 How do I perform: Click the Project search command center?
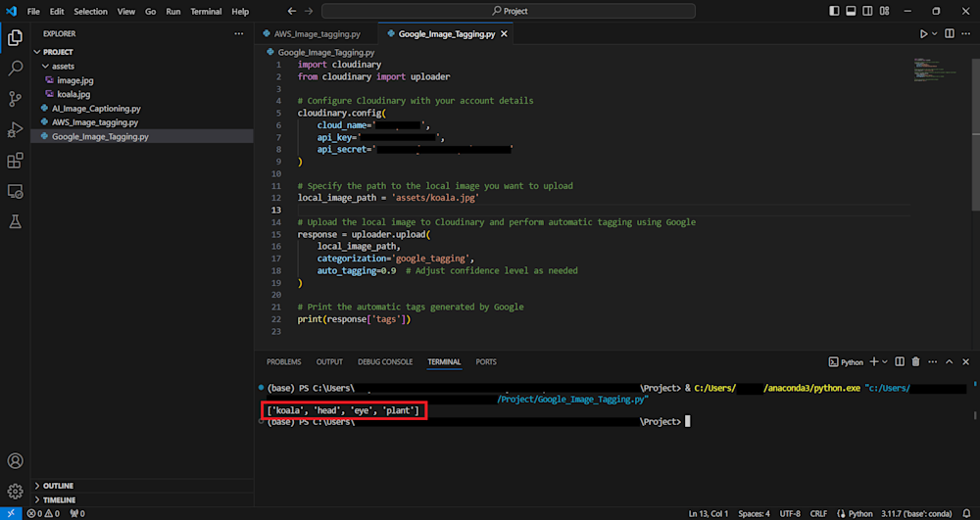click(x=508, y=11)
